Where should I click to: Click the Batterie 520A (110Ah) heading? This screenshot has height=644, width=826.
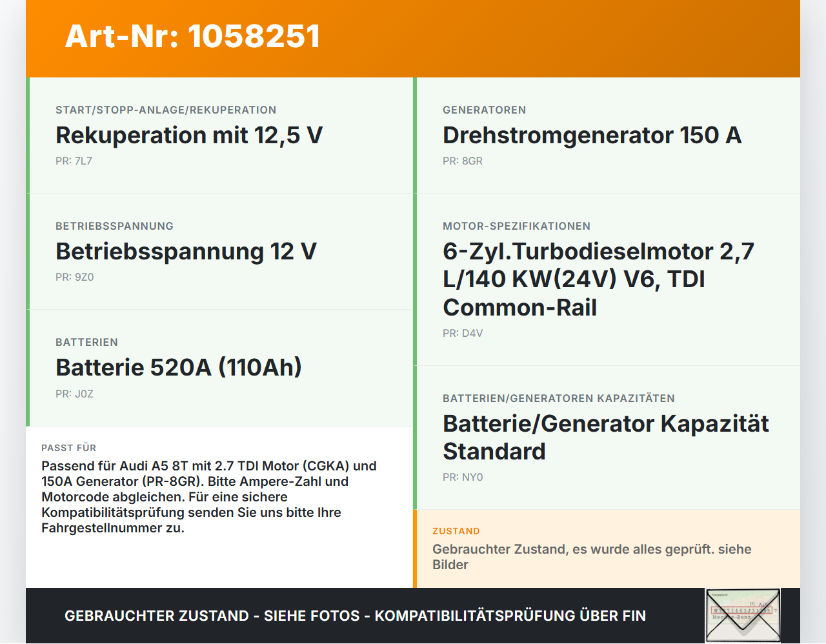(179, 368)
